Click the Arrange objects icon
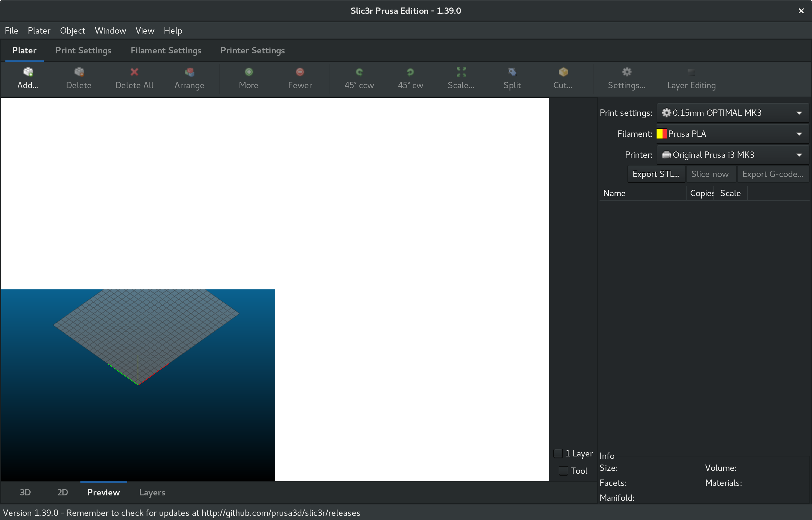Screen dimensions: 812x520 189,72
